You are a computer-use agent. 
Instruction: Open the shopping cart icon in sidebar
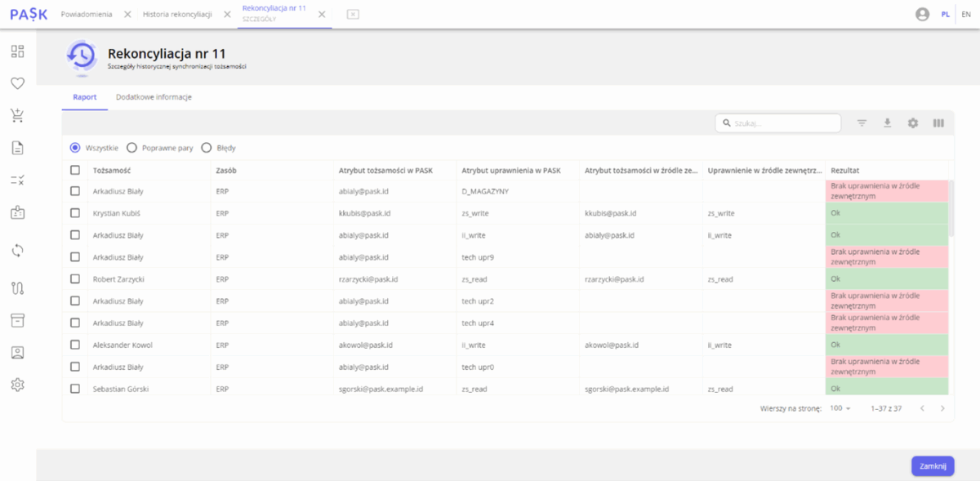[17, 115]
